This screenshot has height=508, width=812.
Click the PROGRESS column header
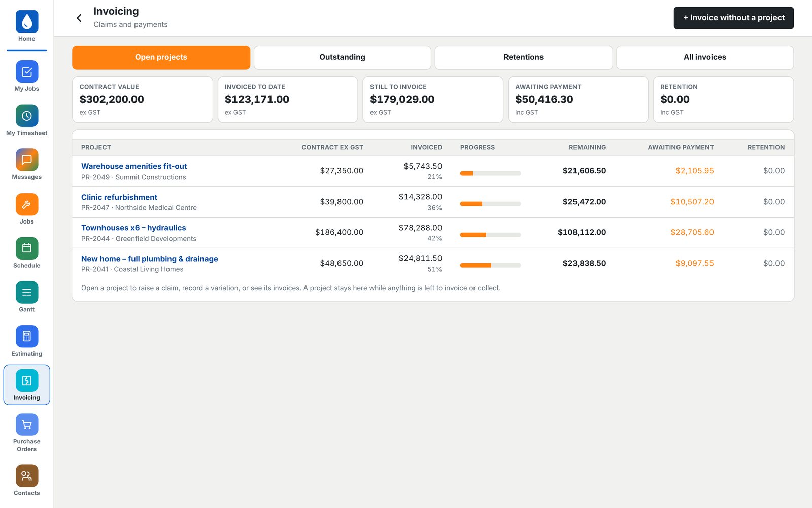tap(478, 147)
